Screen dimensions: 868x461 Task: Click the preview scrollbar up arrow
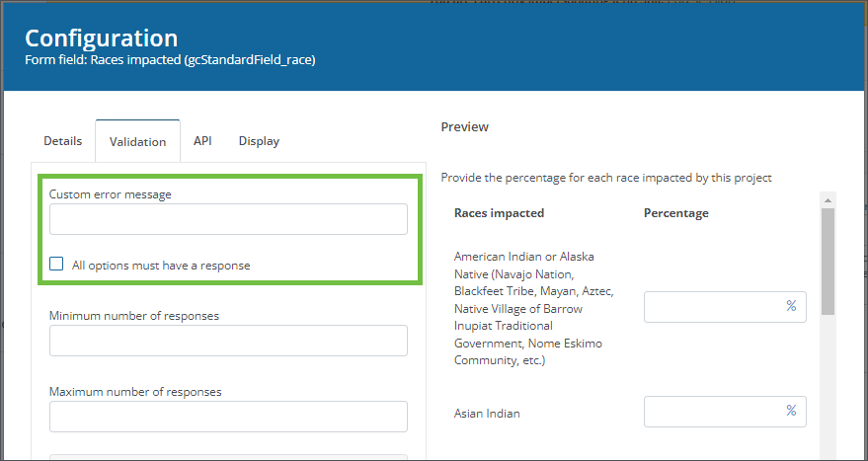tap(828, 199)
